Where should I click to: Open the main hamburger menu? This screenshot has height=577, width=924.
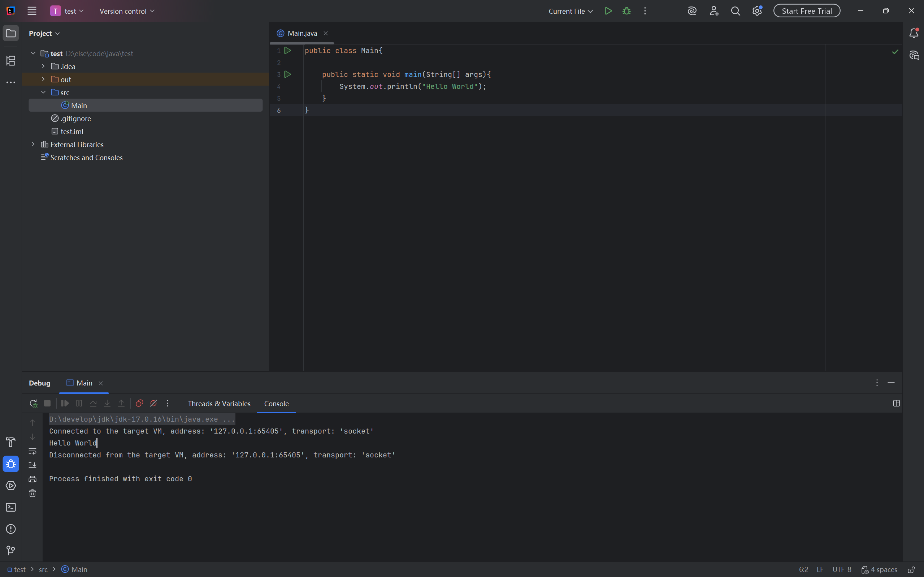point(32,11)
